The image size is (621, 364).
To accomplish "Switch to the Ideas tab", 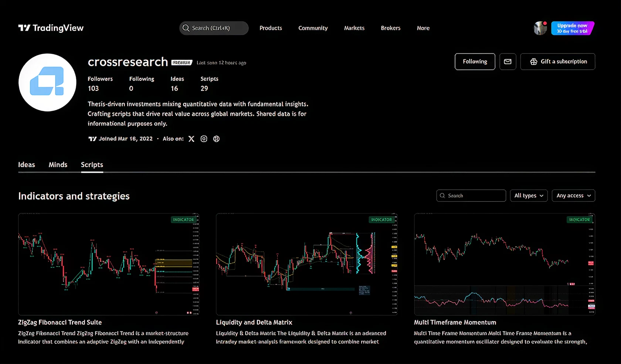I will click(x=27, y=165).
